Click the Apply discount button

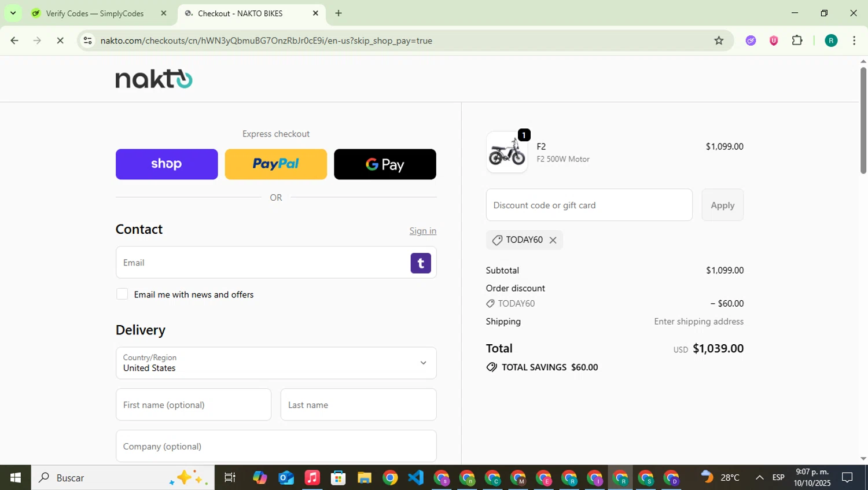tap(723, 205)
